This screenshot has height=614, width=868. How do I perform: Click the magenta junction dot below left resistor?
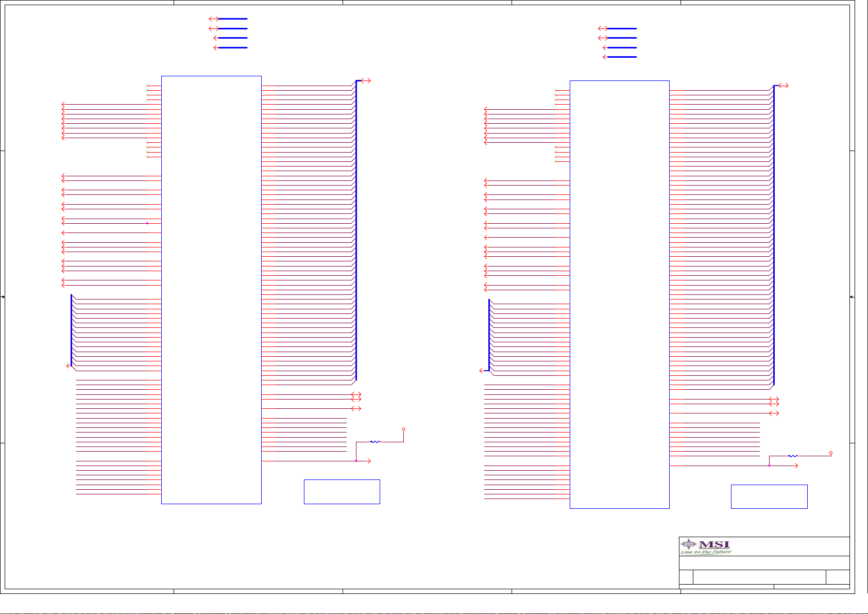(x=356, y=461)
